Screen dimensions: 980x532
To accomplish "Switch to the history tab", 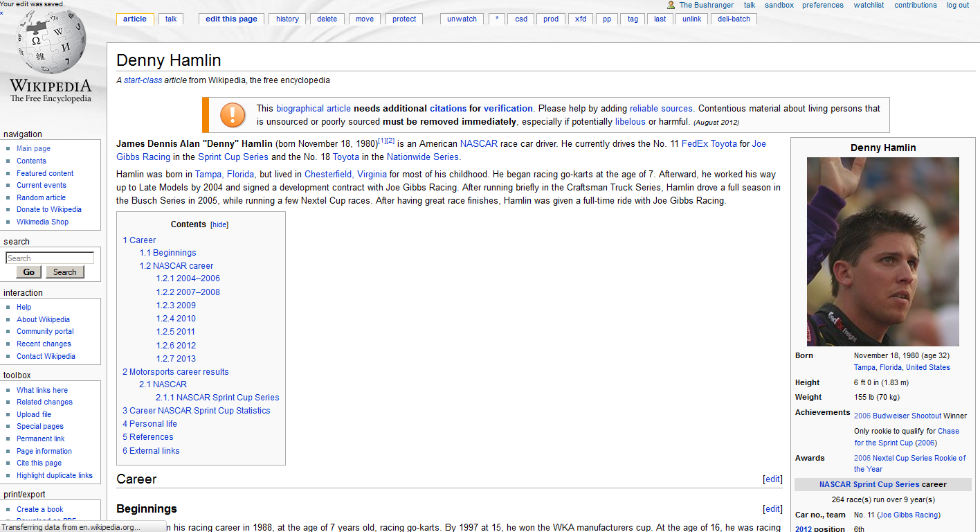I will pos(287,19).
